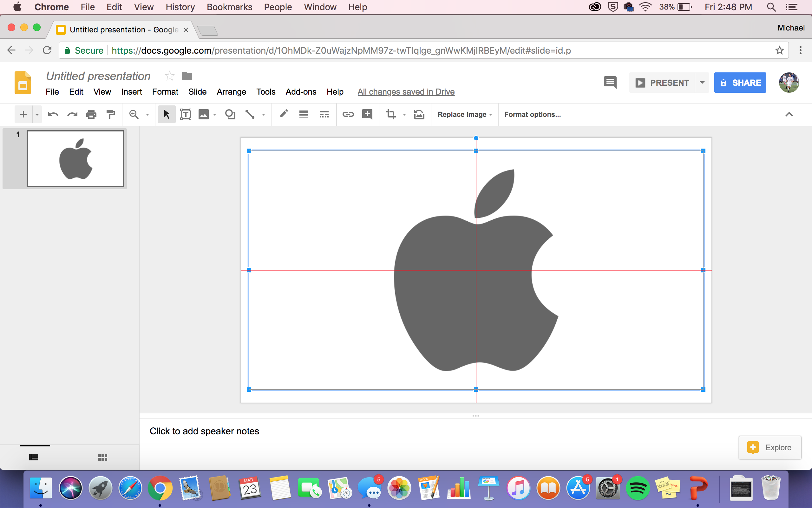Screen dimensions: 812x508
Task: Open the Replace image dropdown
Action: click(x=465, y=115)
